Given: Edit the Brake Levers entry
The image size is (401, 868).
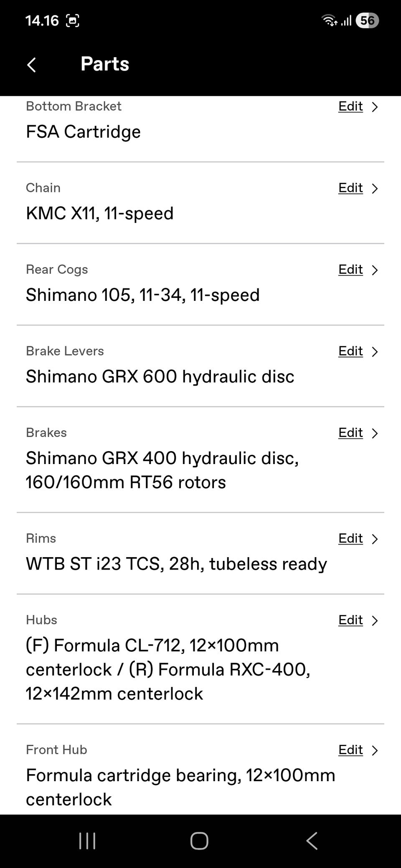Looking at the screenshot, I should [350, 351].
